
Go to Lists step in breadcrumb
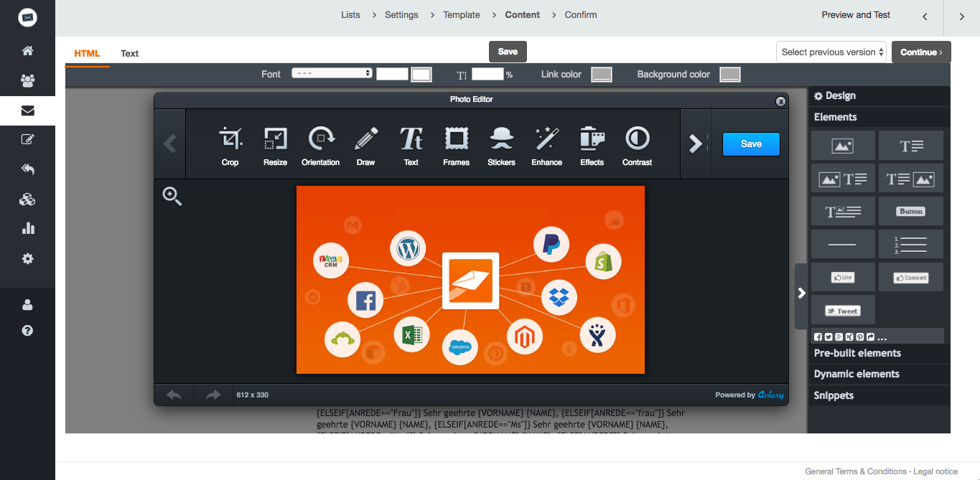pyautogui.click(x=350, y=15)
